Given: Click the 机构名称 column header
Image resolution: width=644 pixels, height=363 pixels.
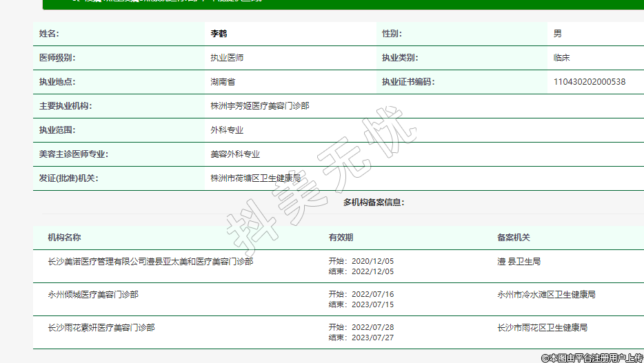Looking at the screenshot, I should click(x=64, y=238).
